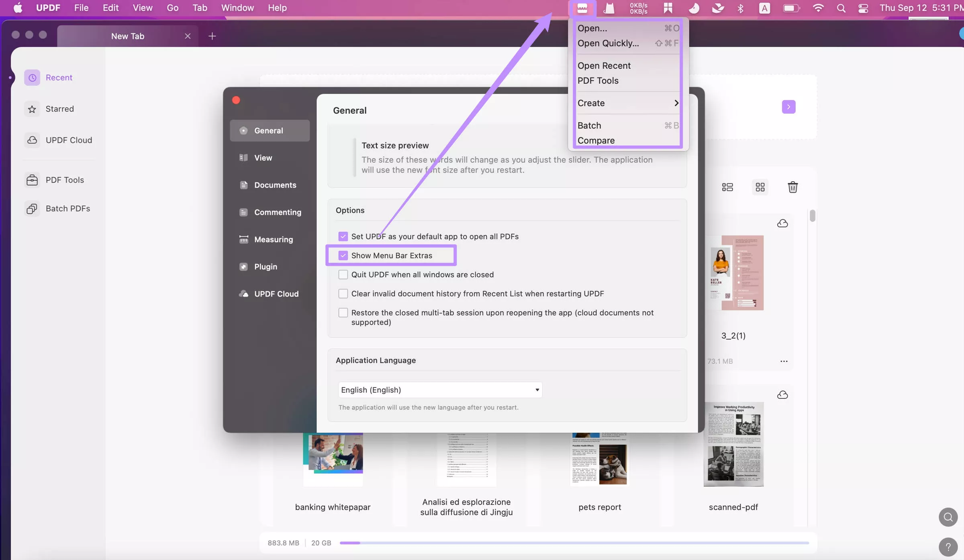Viewport: 964px width, 560px height.
Task: Open the View menu in menu bar
Action: pos(143,8)
